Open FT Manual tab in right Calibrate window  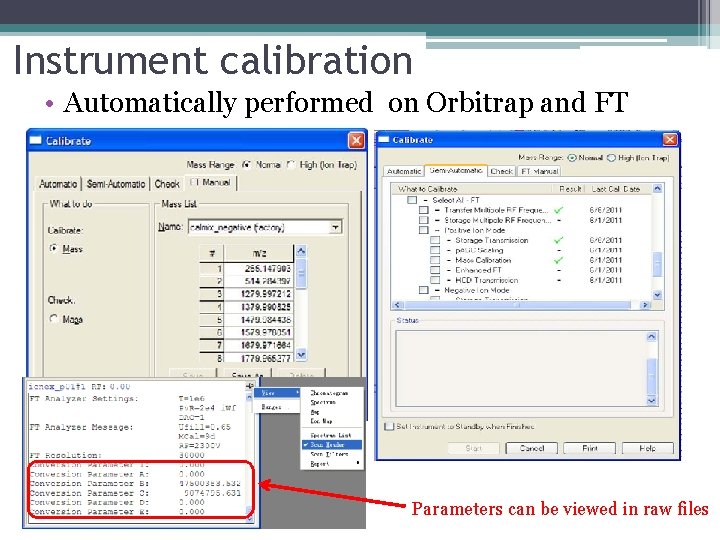(540, 171)
